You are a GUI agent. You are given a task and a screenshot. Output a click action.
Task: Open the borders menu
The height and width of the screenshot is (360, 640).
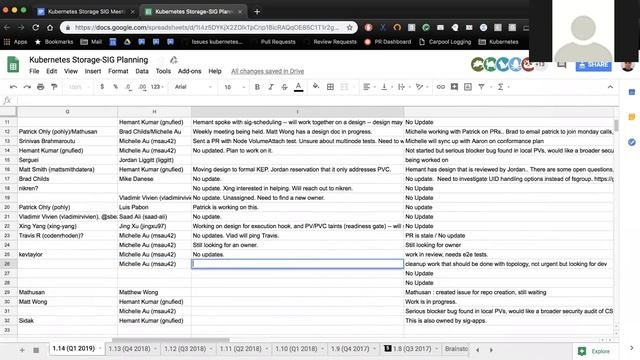330,87
